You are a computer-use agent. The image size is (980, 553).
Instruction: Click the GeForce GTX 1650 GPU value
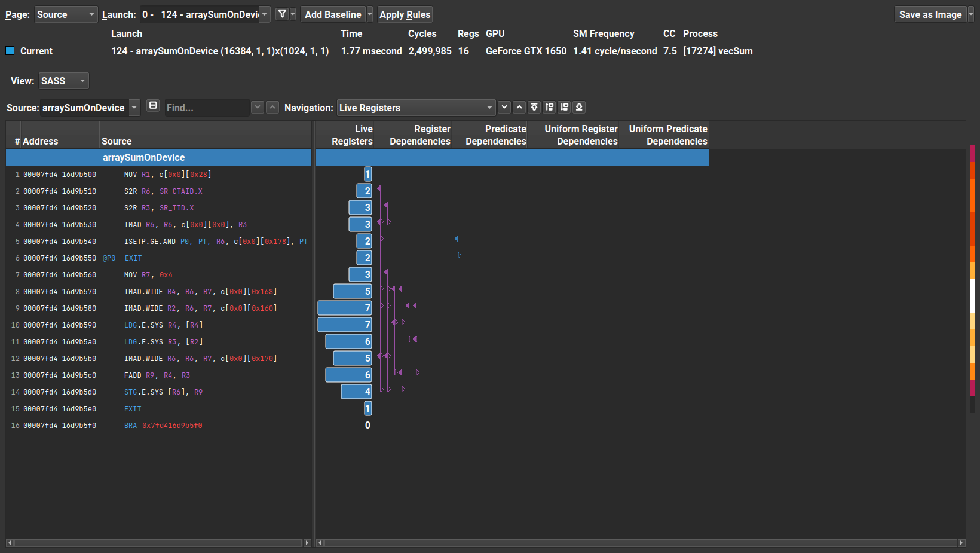point(526,51)
